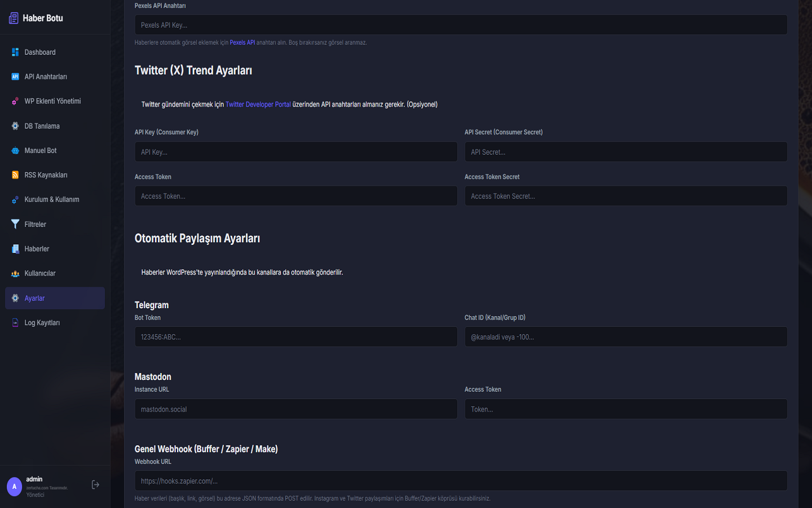Click the Manuel Bot robot icon
Viewport: 812px width, 508px height.
[x=15, y=151]
